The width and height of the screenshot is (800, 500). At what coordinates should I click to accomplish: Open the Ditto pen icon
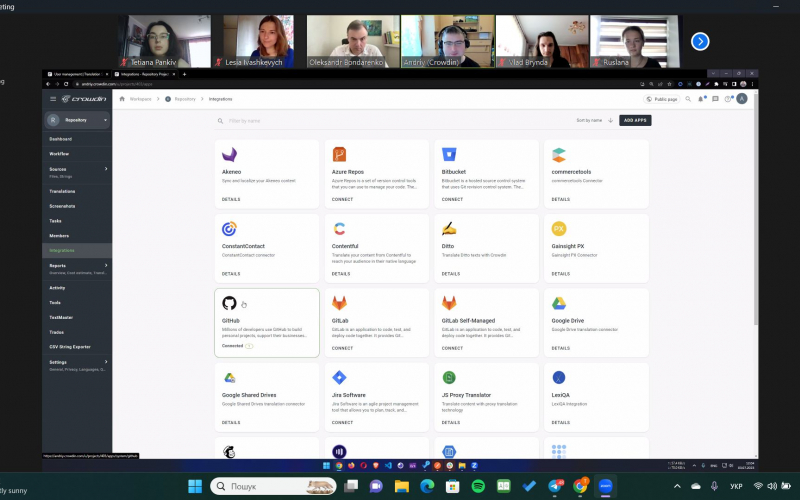(449, 229)
